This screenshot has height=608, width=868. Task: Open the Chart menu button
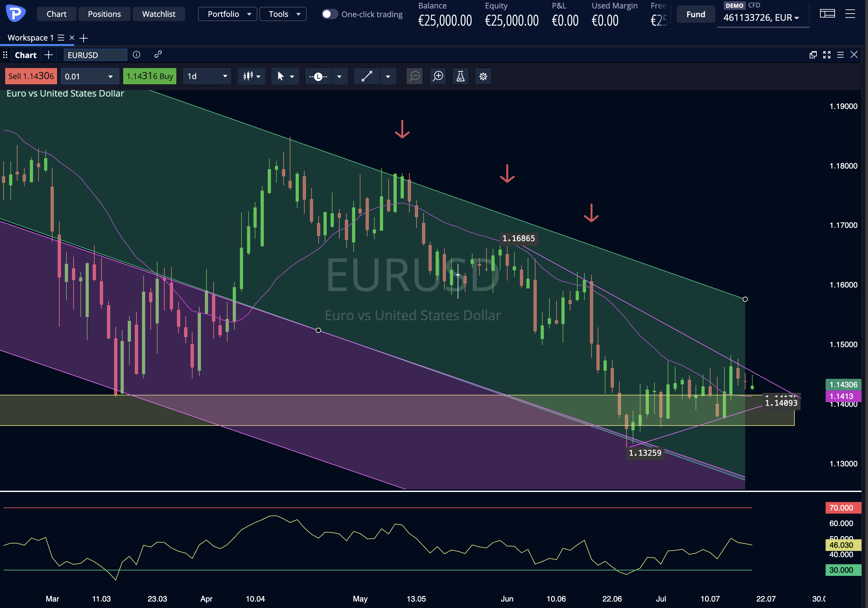tap(56, 14)
